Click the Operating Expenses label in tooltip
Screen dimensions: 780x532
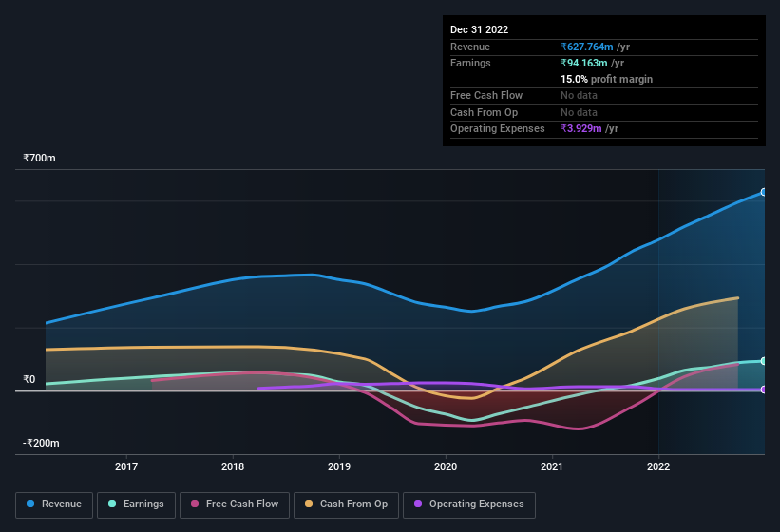[x=498, y=128]
